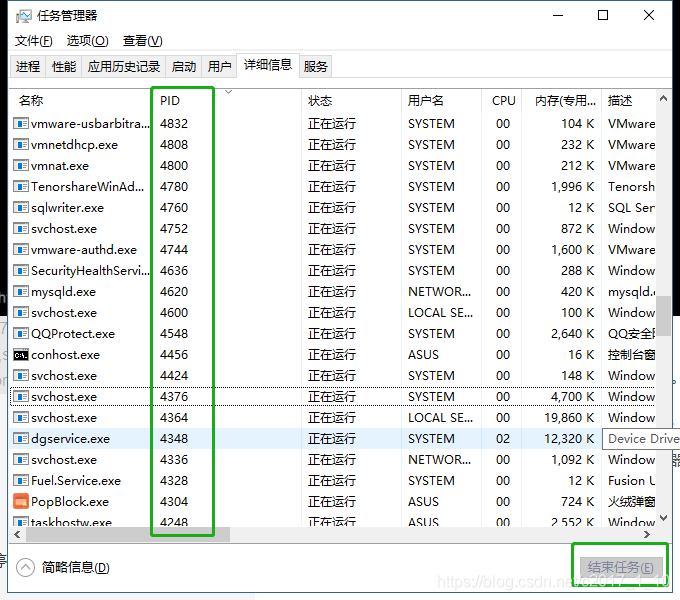The image size is (680, 600).
Task: Click icon of svchost.exe PID 4600
Action: pos(21,313)
